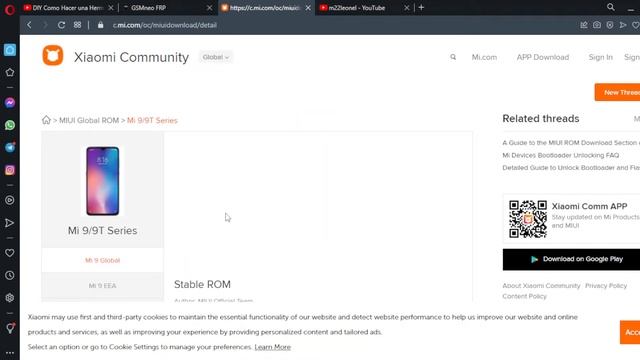This screenshot has width=640, height=360.
Task: Open Guide to MIUI ROM Download thread
Action: (571, 142)
